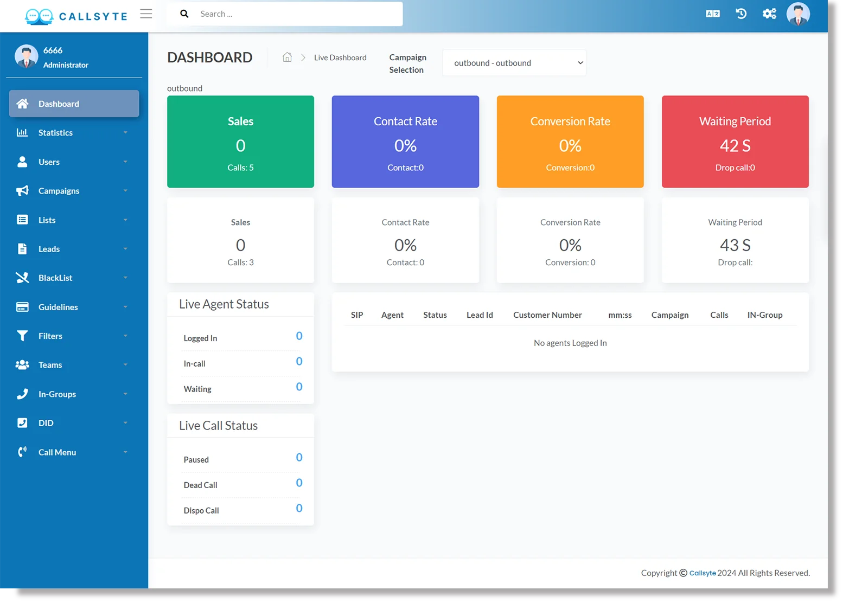Click the Callsyte copyright link

(702, 573)
